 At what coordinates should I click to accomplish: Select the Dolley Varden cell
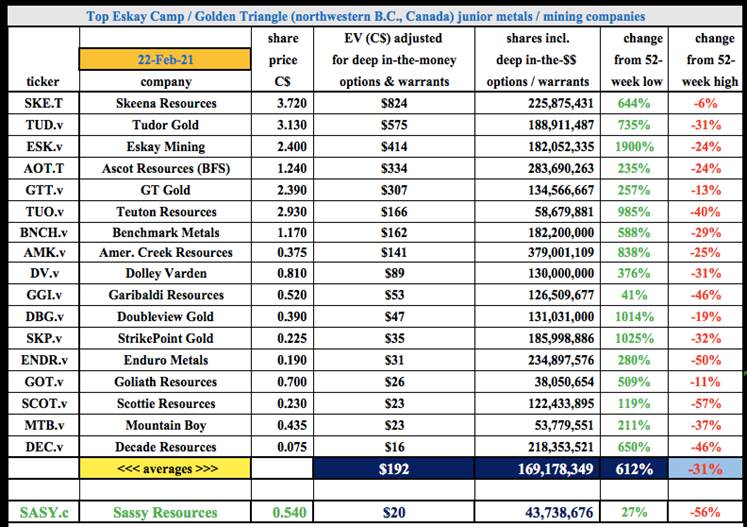(x=165, y=274)
